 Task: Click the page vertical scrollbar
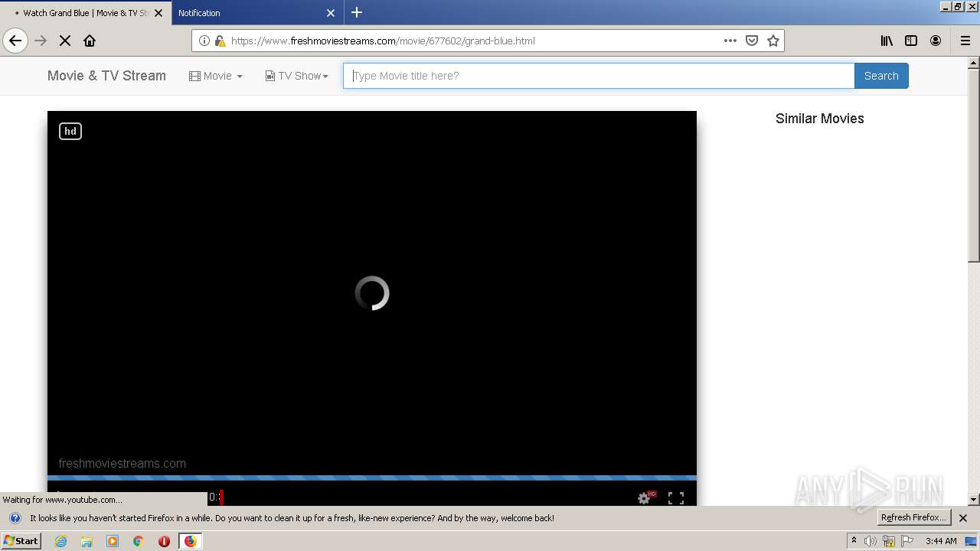click(974, 165)
